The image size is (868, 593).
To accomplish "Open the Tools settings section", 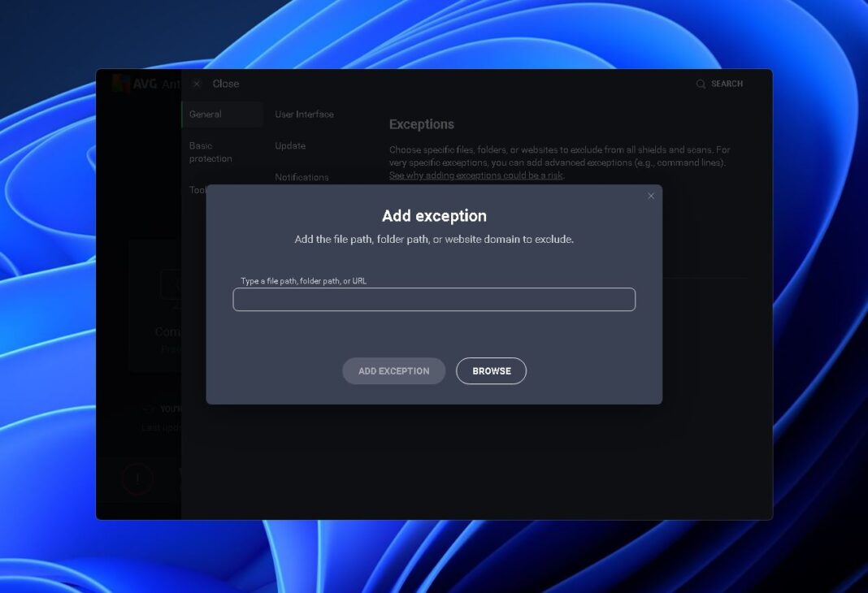I will point(196,190).
